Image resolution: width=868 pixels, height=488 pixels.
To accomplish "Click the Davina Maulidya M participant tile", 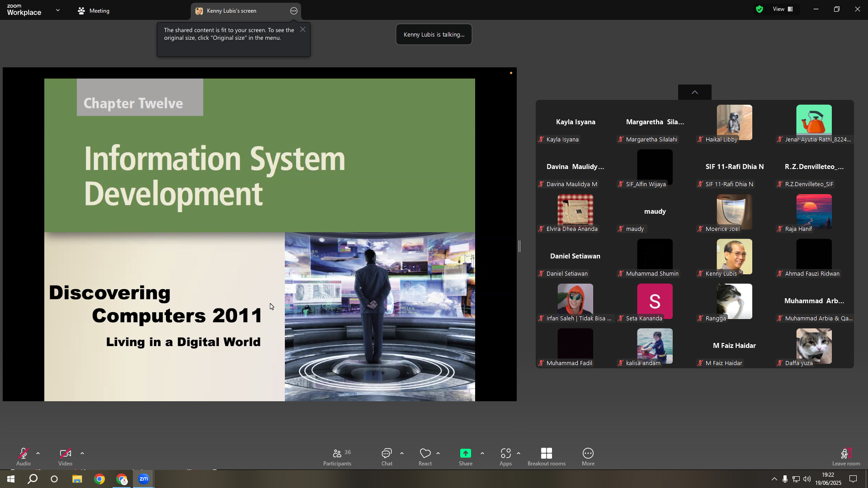I will pos(575,167).
